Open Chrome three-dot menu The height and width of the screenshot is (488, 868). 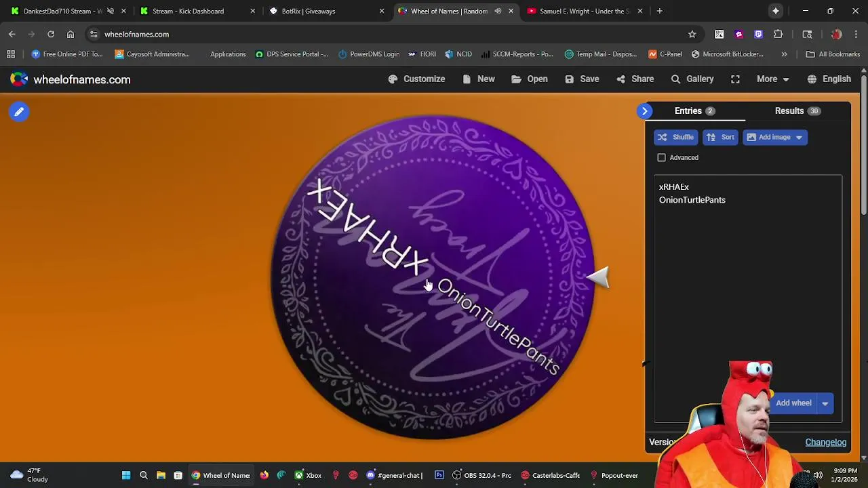[856, 34]
